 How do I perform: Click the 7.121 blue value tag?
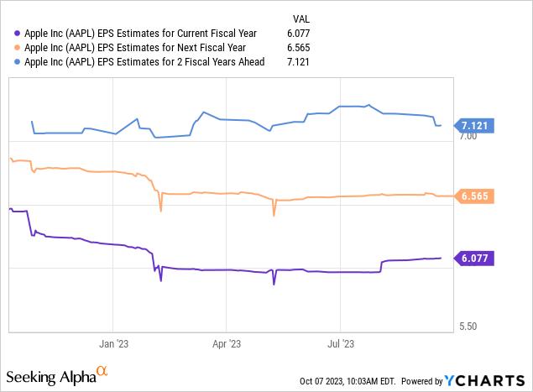pos(474,126)
